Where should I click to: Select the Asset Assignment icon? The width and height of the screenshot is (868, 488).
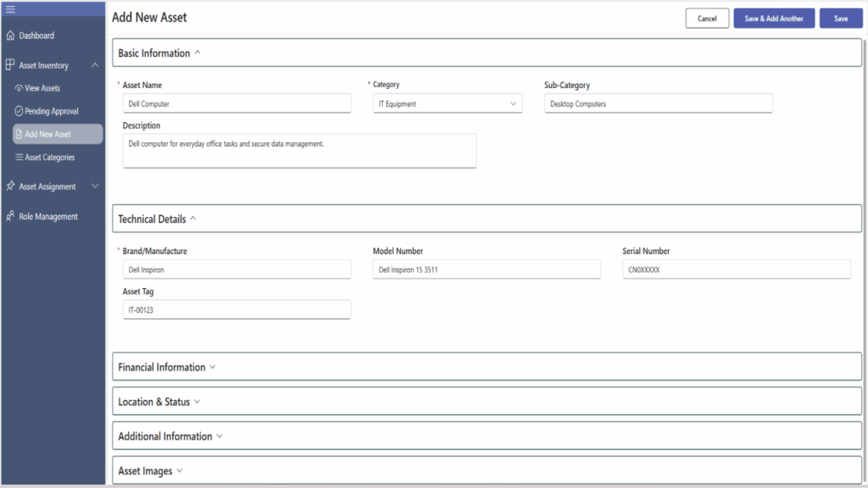click(10, 186)
